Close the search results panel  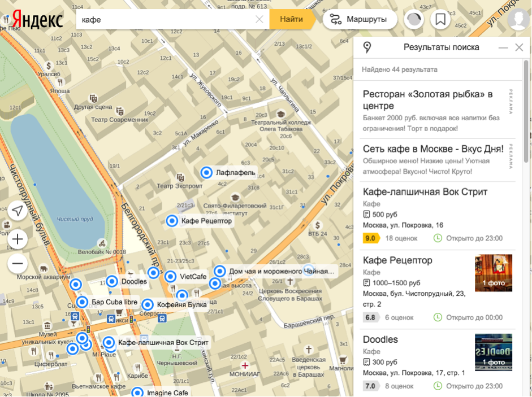click(x=519, y=47)
